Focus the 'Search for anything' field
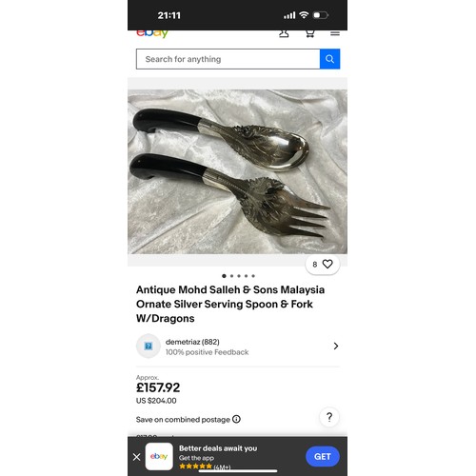This screenshot has width=476, height=476. pos(228,59)
